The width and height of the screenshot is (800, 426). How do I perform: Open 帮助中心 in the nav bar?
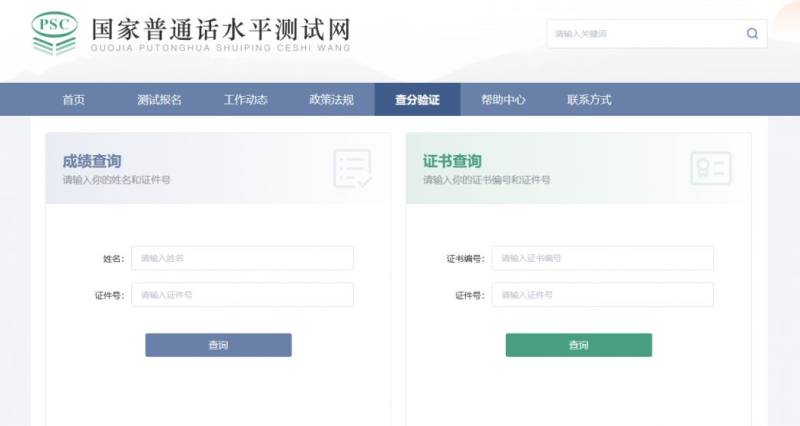503,99
